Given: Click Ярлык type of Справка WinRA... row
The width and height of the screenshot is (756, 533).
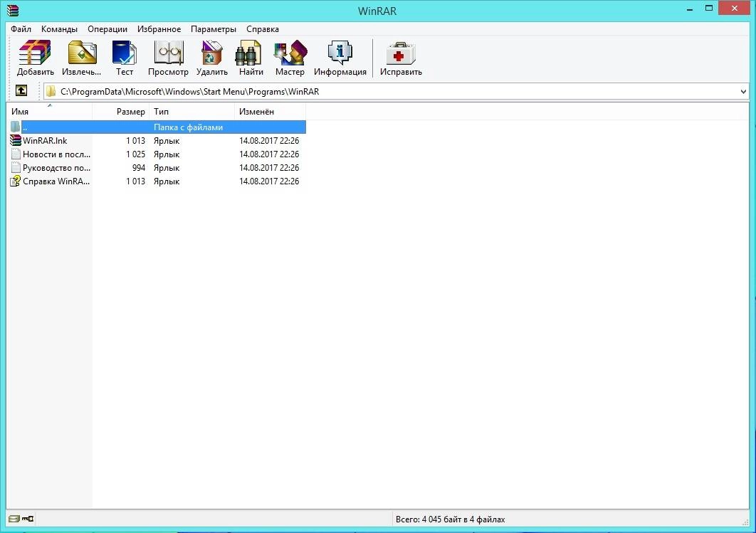Looking at the screenshot, I should [x=167, y=181].
